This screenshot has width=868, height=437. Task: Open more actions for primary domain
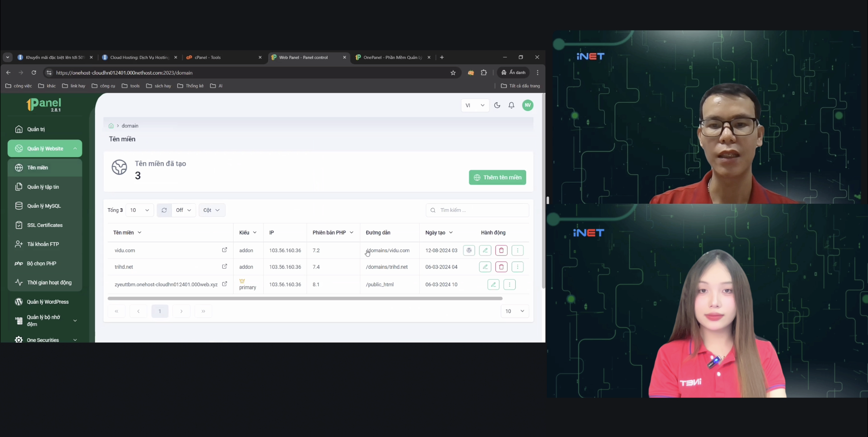point(509,285)
